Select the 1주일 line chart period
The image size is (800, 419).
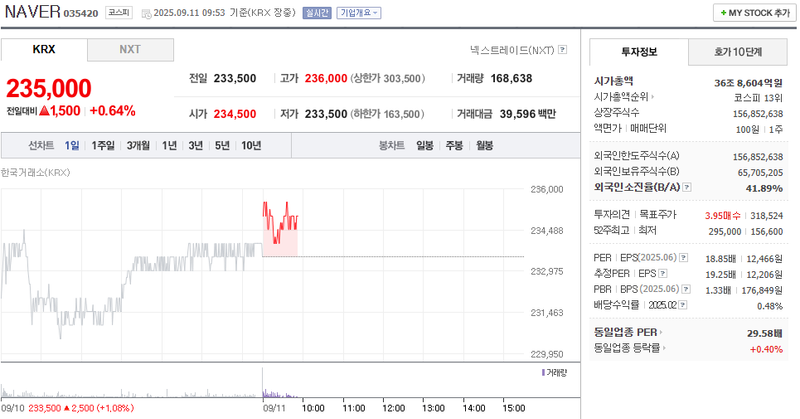(x=103, y=146)
